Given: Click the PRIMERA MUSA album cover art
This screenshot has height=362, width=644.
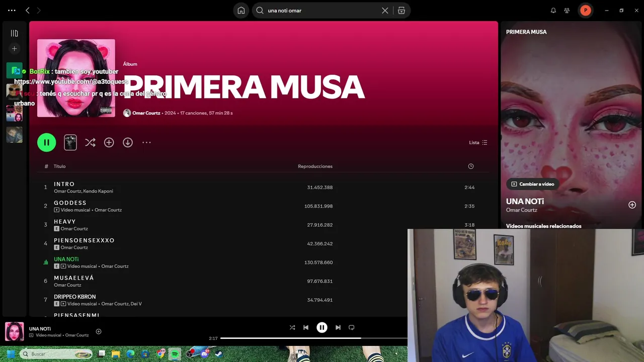Looking at the screenshot, I should (76, 78).
